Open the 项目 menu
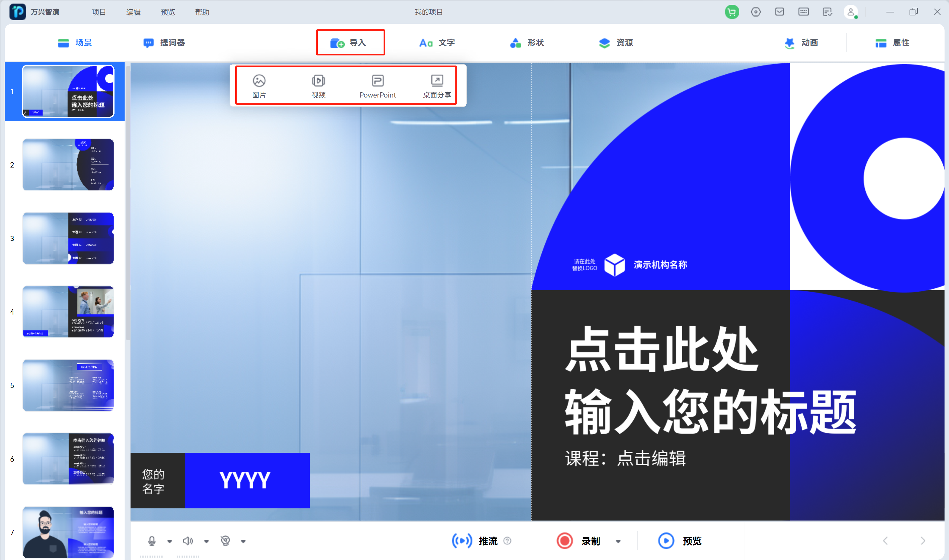Image resolution: width=949 pixels, height=560 pixels. point(98,12)
